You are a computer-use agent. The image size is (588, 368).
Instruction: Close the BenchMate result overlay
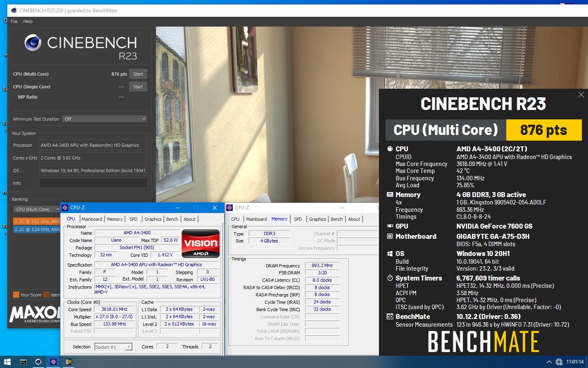[581, 95]
